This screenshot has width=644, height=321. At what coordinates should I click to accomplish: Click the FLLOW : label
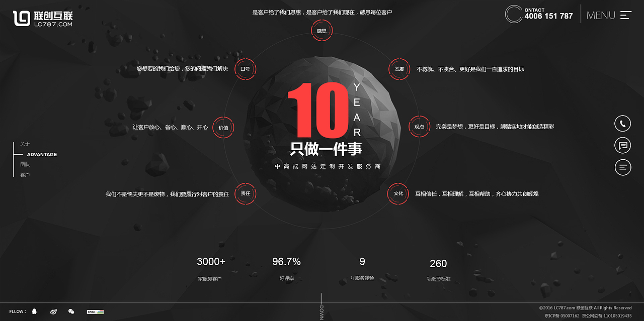pyautogui.click(x=18, y=311)
